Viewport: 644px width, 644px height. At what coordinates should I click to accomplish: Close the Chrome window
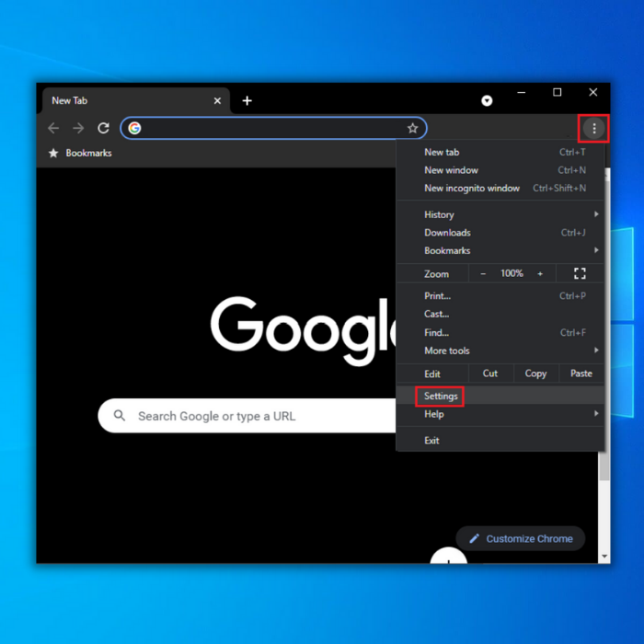(592, 92)
